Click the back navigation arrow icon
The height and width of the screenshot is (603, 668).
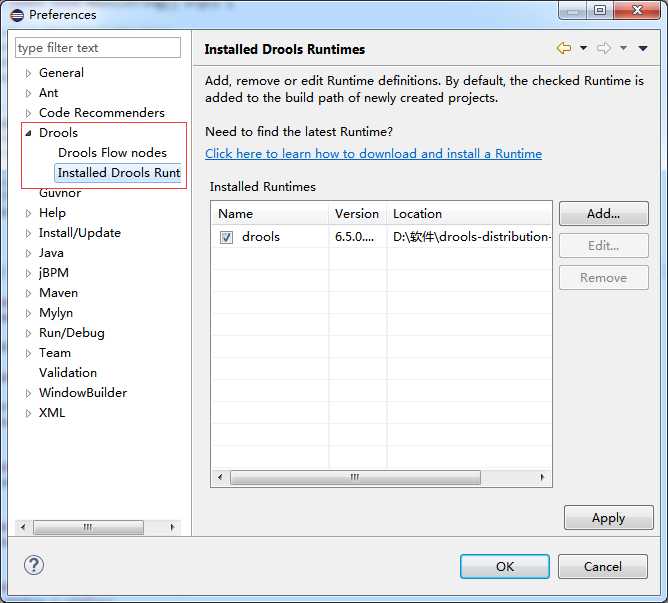point(564,48)
